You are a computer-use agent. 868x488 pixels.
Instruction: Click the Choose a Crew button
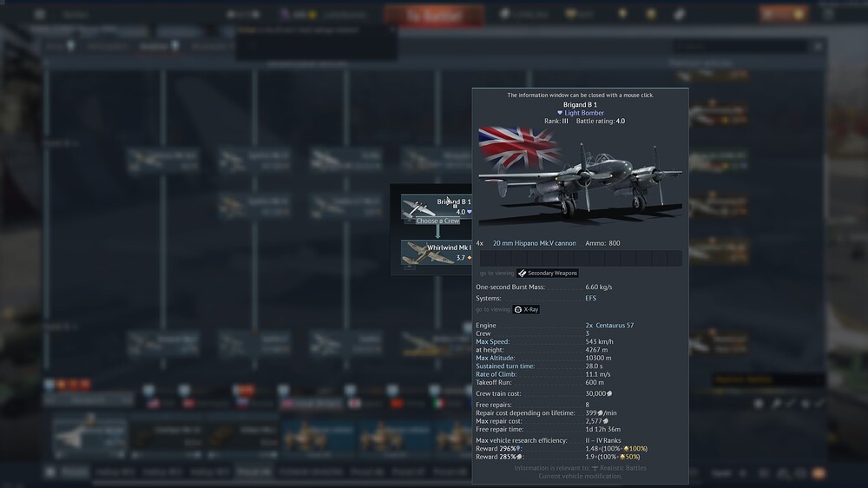pyautogui.click(x=437, y=221)
